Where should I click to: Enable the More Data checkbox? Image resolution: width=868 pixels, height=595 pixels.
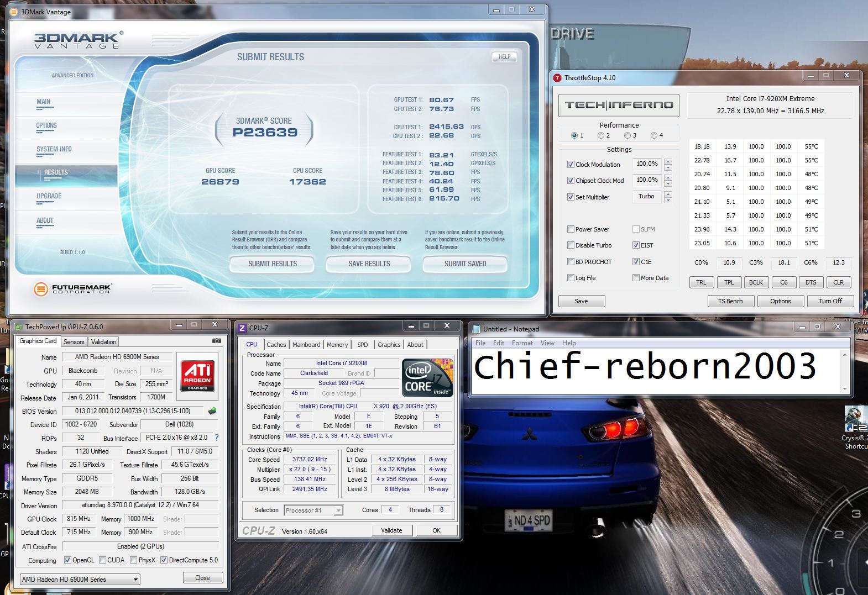coord(636,278)
